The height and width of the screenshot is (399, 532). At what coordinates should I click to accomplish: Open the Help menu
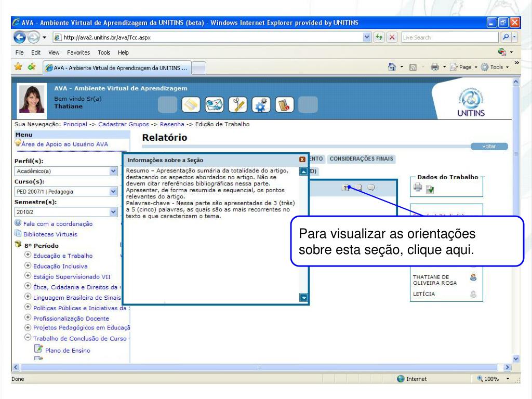click(123, 52)
